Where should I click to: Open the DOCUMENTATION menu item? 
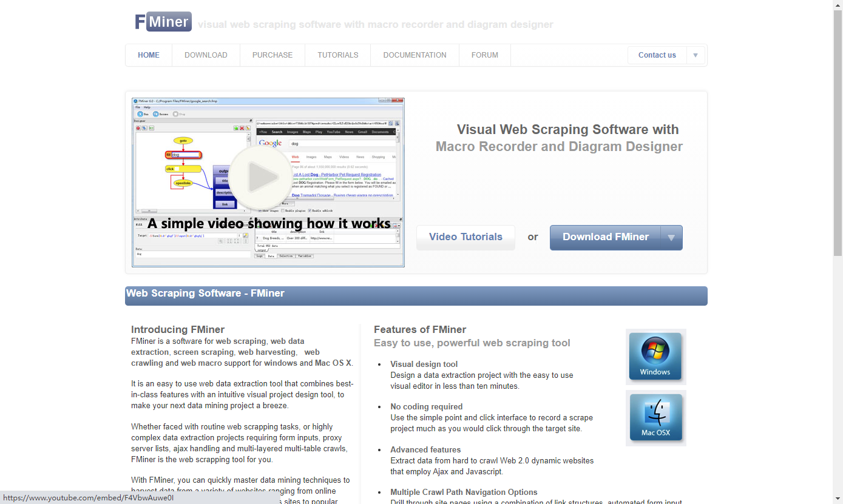pyautogui.click(x=415, y=55)
